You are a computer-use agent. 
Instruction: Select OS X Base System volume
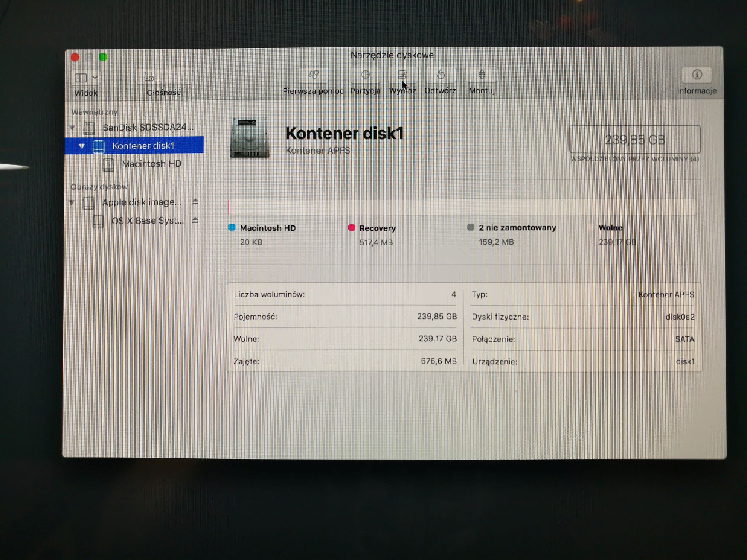[147, 221]
